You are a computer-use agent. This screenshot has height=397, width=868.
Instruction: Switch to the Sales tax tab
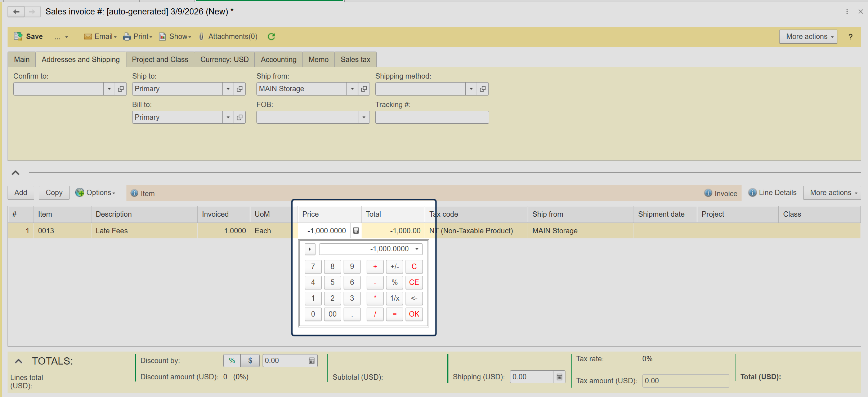coord(355,59)
